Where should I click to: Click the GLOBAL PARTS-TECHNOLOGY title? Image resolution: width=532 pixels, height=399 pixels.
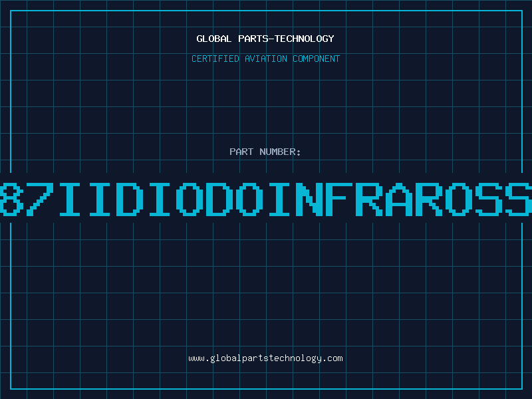[x=265, y=39]
